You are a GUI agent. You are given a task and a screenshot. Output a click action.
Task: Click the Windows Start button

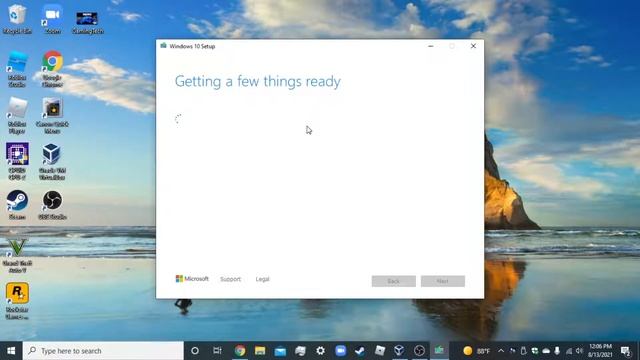tap(11, 351)
